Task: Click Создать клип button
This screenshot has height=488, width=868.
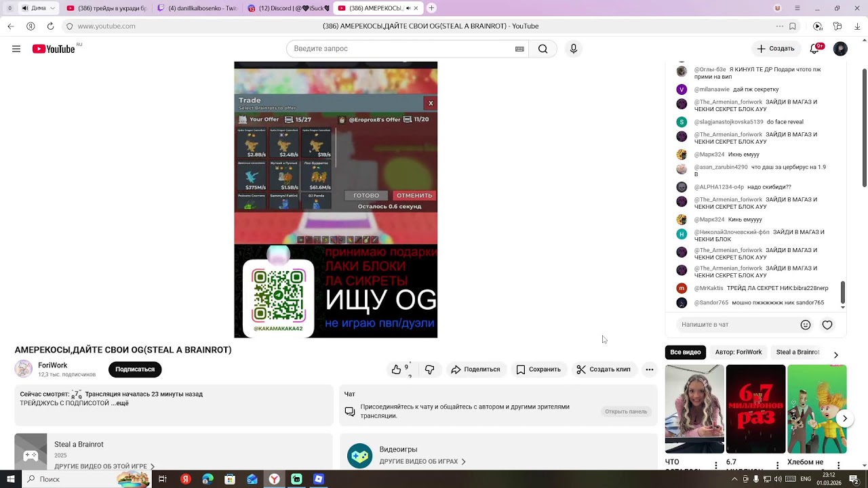Action: [604, 369]
